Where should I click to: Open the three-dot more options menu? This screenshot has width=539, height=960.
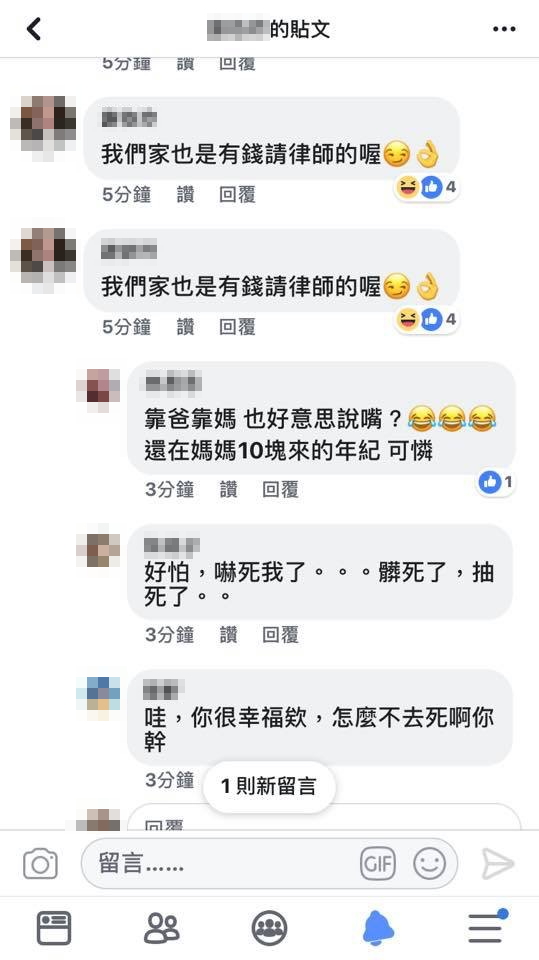[x=503, y=29]
